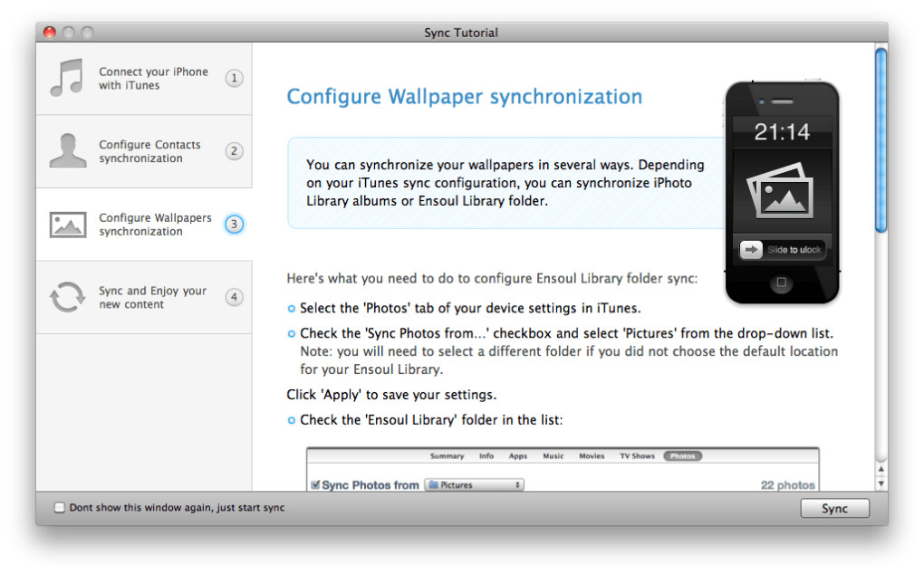Viewport: 924px width, 575px height.
Task: Click the Sync button
Action: [x=834, y=508]
